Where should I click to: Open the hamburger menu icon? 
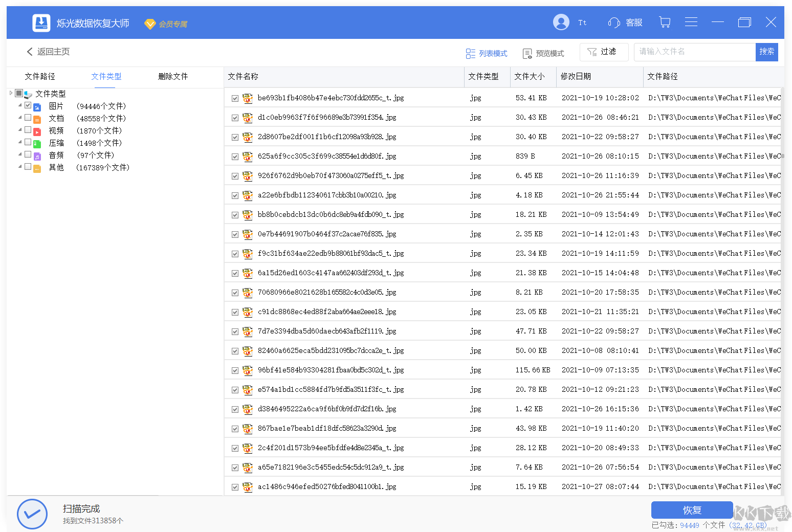[x=691, y=22]
